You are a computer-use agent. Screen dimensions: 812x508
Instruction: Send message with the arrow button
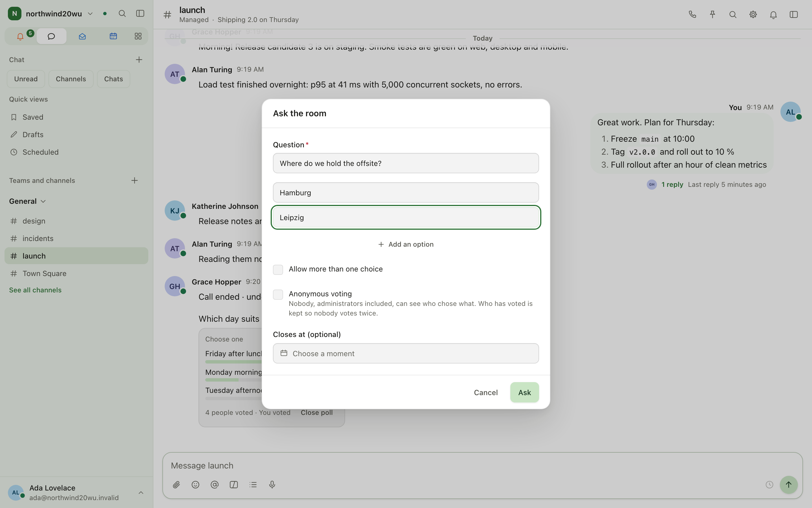[x=789, y=485]
